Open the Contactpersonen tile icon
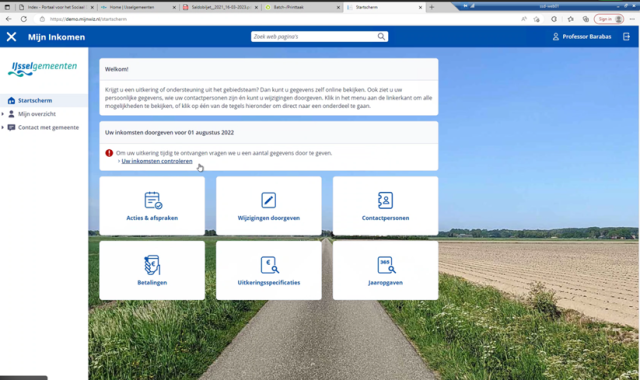This screenshot has width=640, height=380. tap(385, 200)
